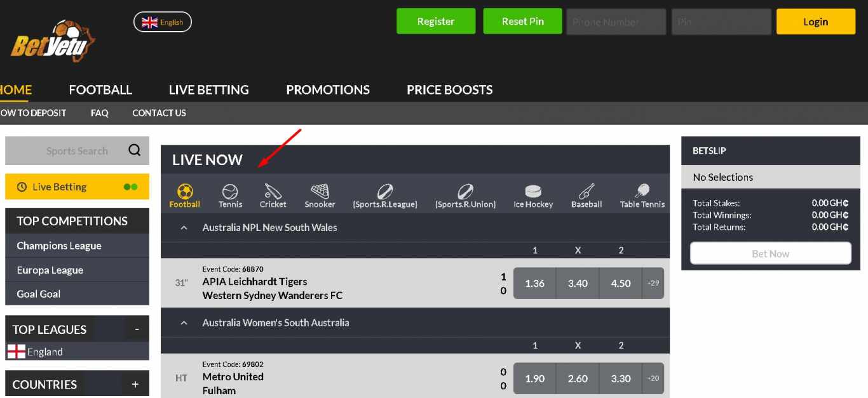The width and height of the screenshot is (868, 398).
Task: Select the Tennis sport icon
Action: coord(230,196)
